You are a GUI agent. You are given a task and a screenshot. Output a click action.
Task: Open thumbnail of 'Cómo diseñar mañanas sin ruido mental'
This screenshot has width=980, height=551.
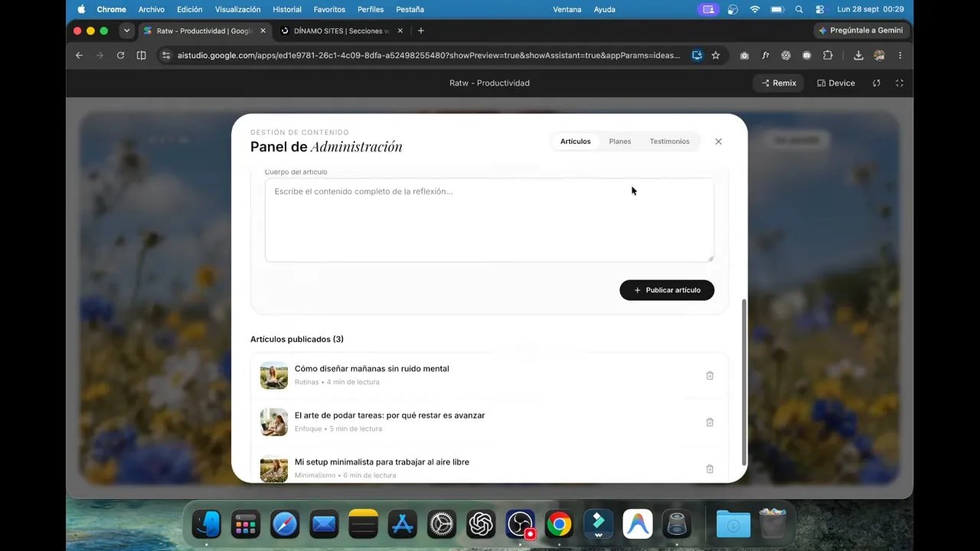coord(274,375)
